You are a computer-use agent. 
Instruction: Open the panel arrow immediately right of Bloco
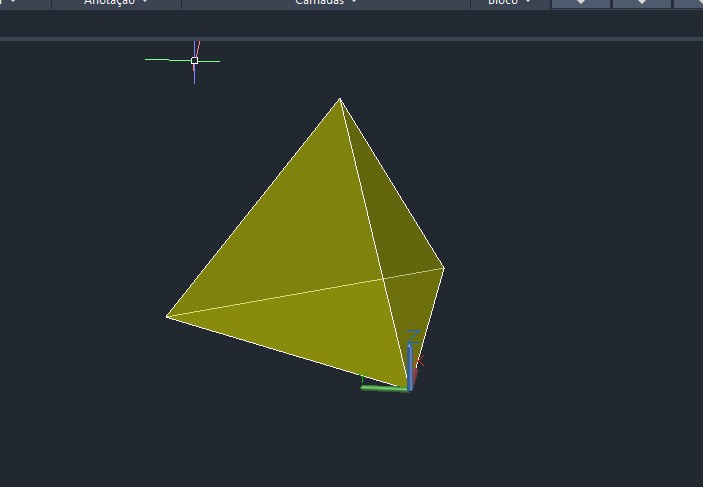pyautogui.click(x=581, y=3)
